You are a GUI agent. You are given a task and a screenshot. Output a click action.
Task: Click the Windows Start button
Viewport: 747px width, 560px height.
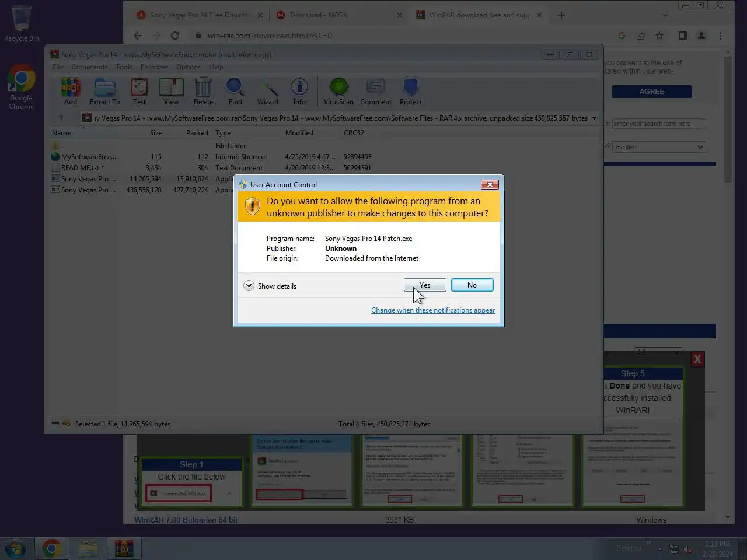tap(16, 548)
